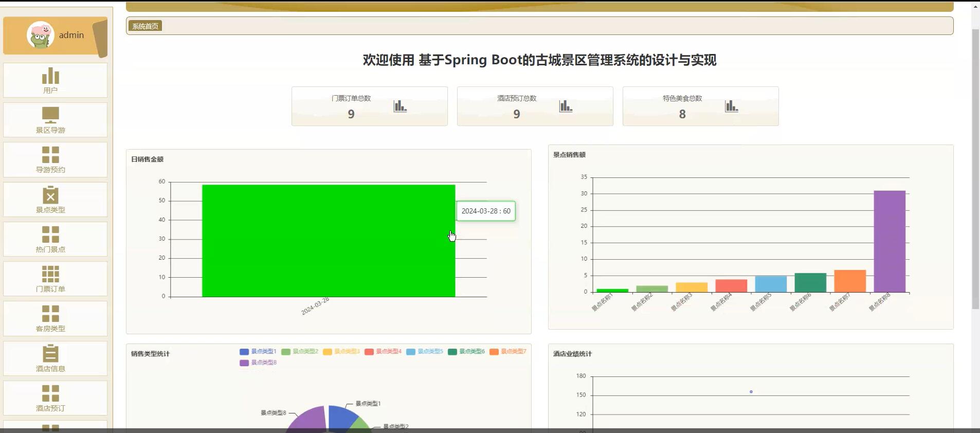Switch to the 系统首页 tab

[x=146, y=26]
